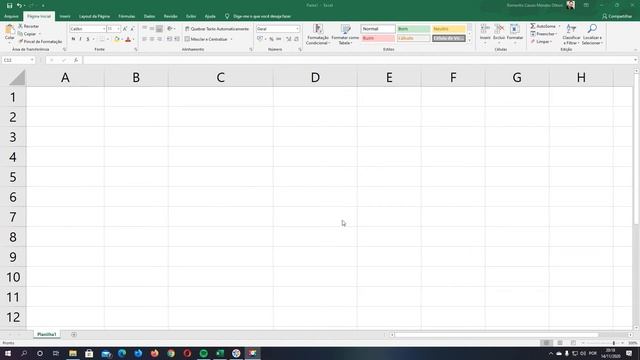Increase decimal places
This screenshot has width=640, height=360.
pyautogui.click(x=289, y=39)
